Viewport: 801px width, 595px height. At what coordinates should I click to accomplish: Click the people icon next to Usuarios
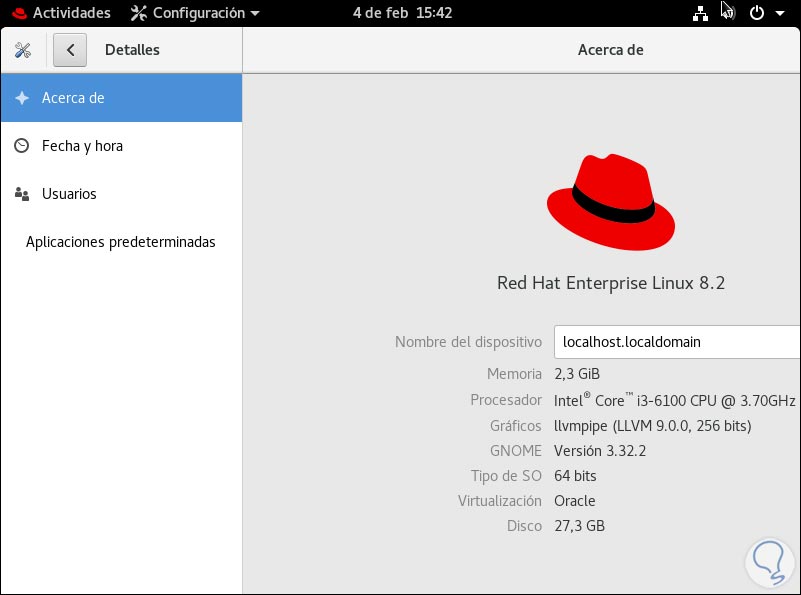22,194
